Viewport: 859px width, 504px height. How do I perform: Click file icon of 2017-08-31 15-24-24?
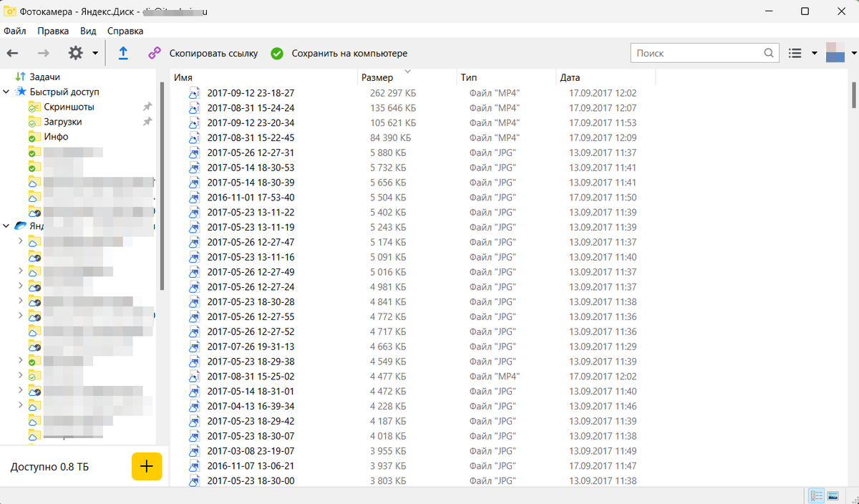point(193,108)
